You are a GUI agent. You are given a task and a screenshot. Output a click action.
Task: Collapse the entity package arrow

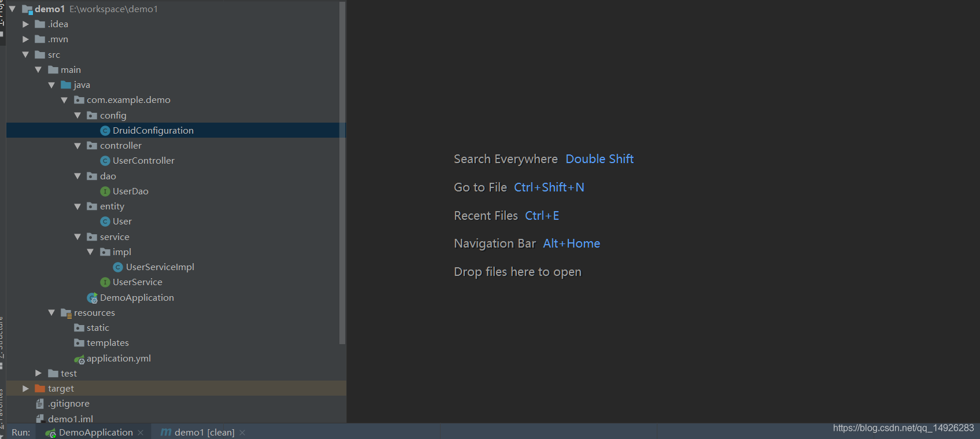pyautogui.click(x=77, y=206)
